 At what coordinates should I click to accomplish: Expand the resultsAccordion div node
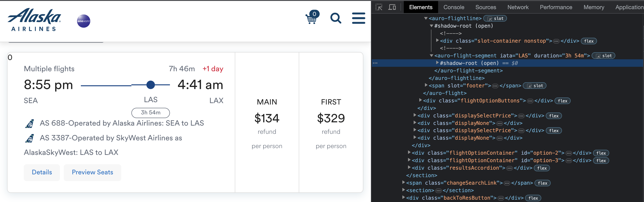coord(409,167)
